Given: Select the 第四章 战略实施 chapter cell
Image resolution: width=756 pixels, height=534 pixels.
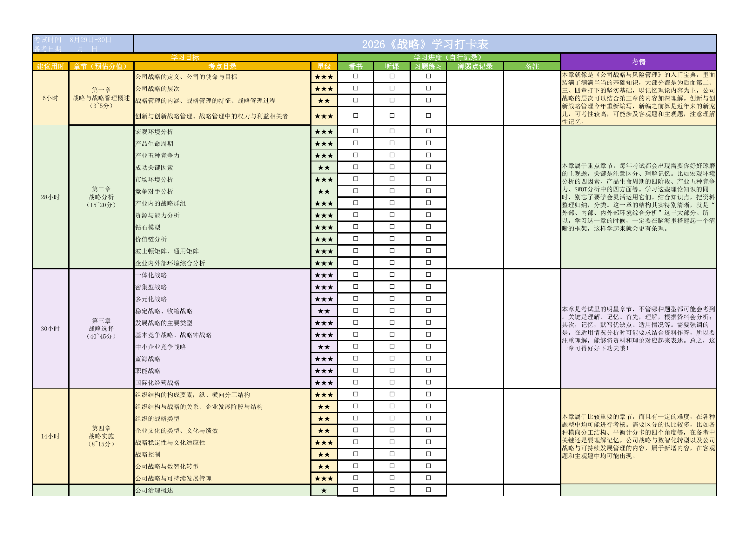Looking at the screenshot, I should pos(101,436).
